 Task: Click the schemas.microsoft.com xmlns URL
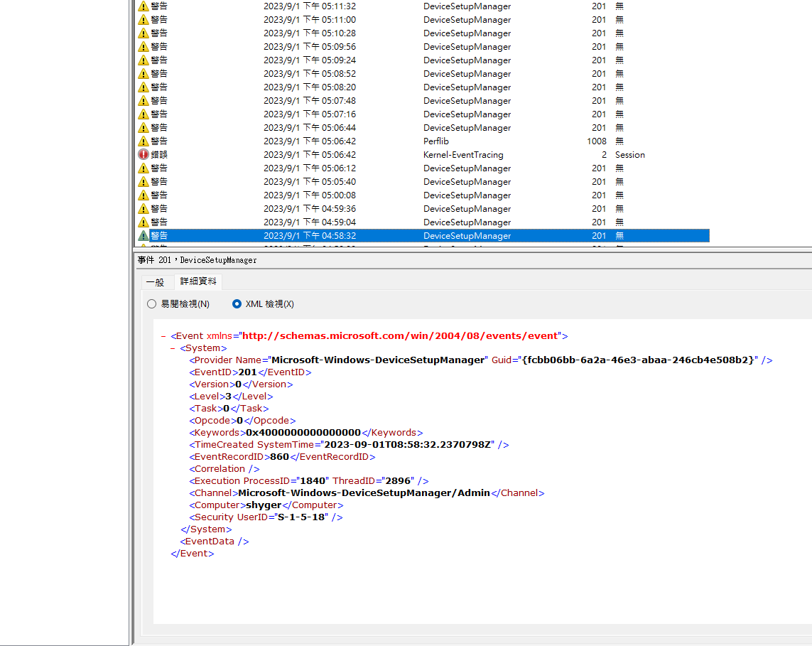pyautogui.click(x=400, y=335)
